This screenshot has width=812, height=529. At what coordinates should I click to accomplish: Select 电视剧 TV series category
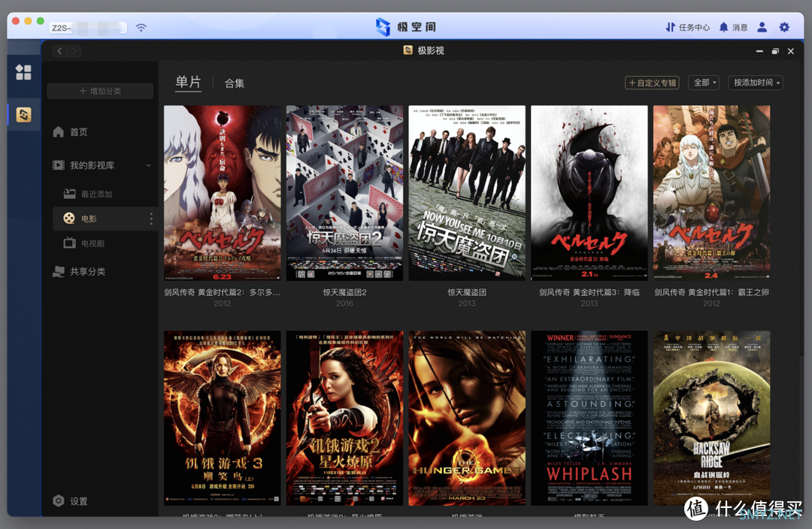(x=84, y=243)
